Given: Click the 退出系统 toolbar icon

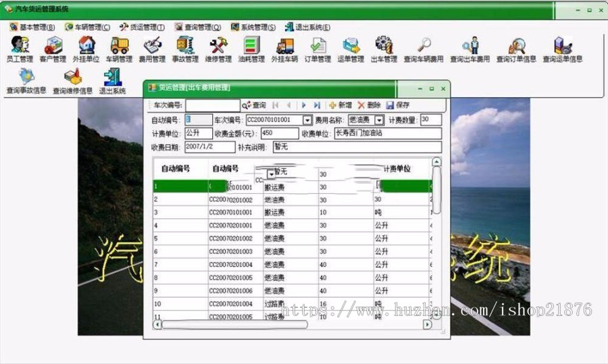Looking at the screenshot, I should point(112,76).
